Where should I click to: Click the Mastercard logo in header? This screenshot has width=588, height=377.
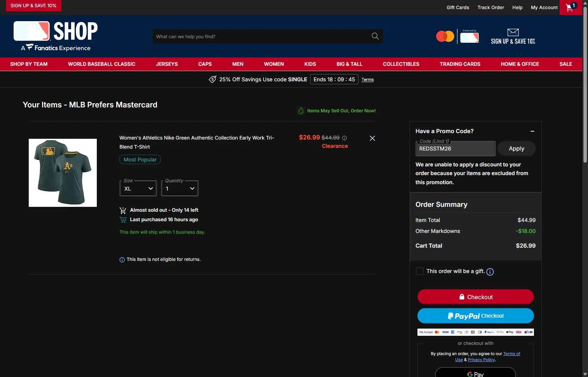point(445,36)
